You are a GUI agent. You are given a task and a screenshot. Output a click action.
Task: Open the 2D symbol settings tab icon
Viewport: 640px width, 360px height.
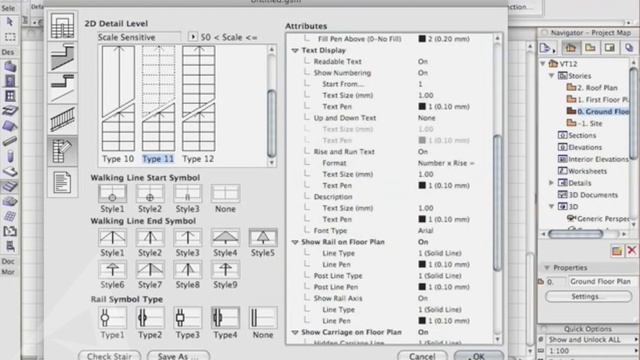point(62,151)
